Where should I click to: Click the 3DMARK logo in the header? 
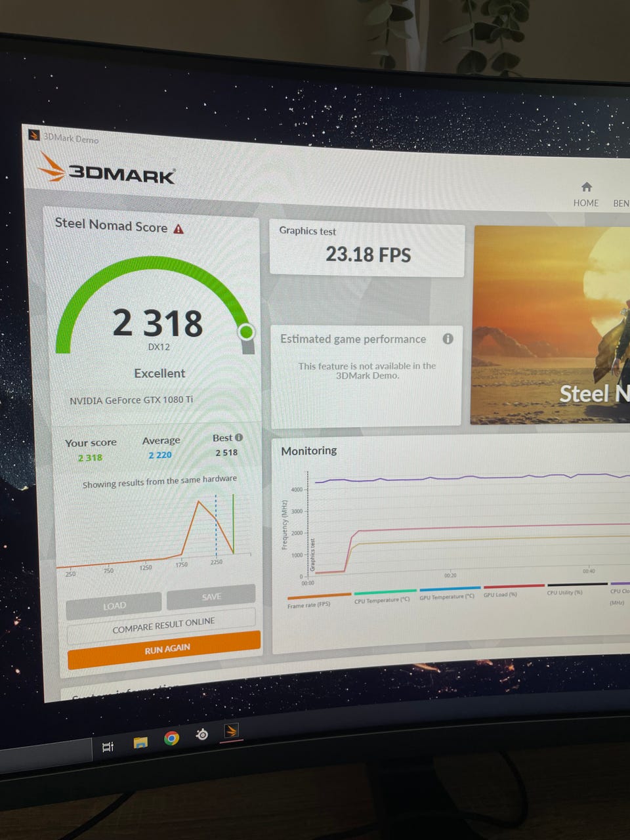(x=106, y=169)
